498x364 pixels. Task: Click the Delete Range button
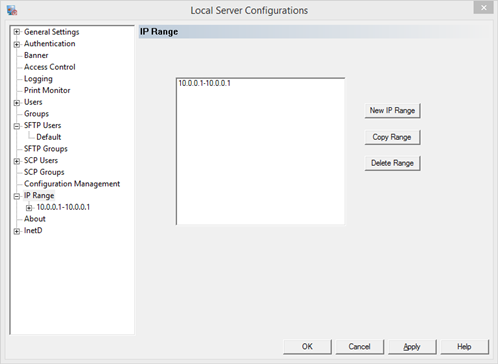392,163
